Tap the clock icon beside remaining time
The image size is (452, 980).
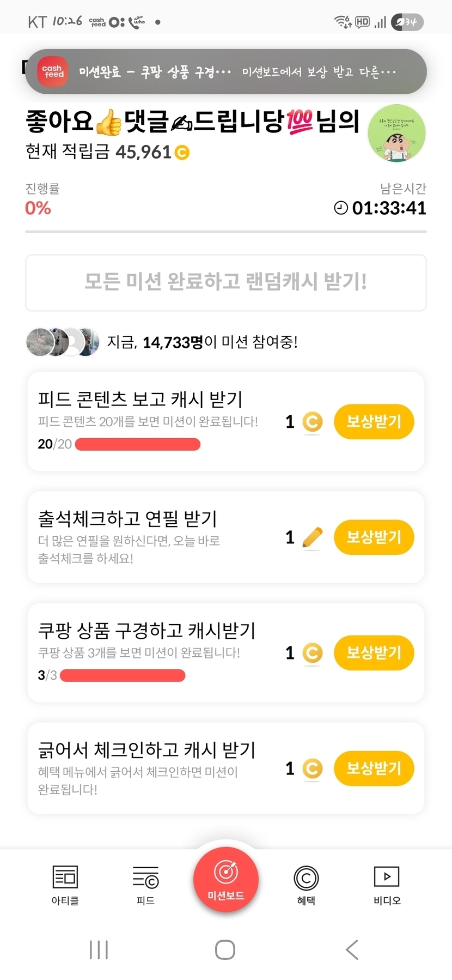tap(341, 208)
